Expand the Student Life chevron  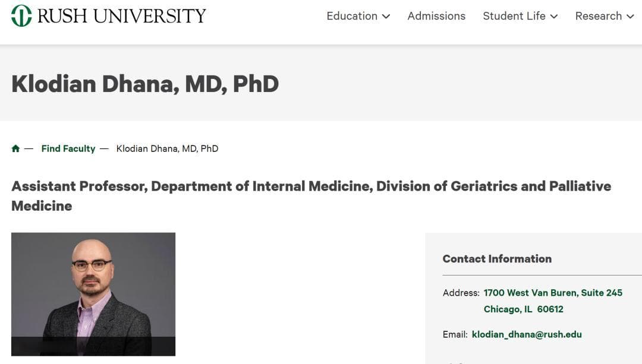tap(554, 17)
